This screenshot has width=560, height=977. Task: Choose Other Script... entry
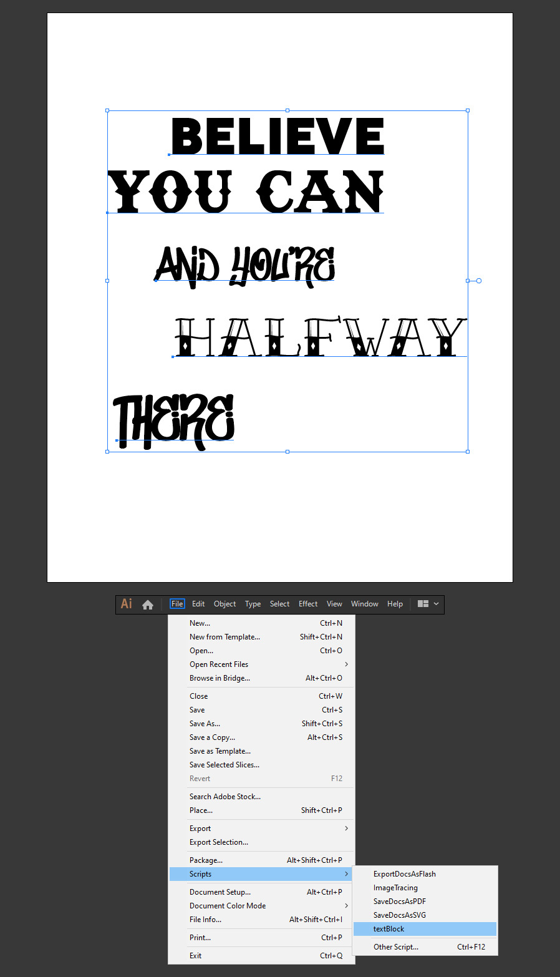click(425, 947)
